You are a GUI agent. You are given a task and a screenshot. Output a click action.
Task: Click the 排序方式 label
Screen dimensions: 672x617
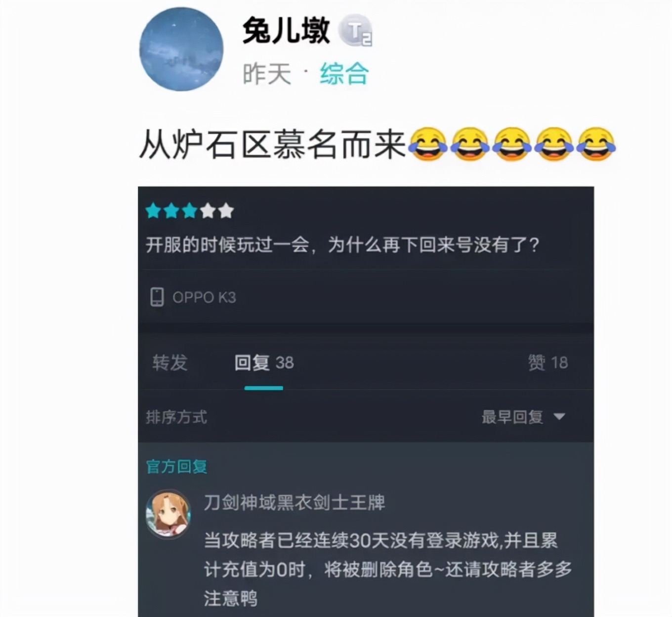176,417
